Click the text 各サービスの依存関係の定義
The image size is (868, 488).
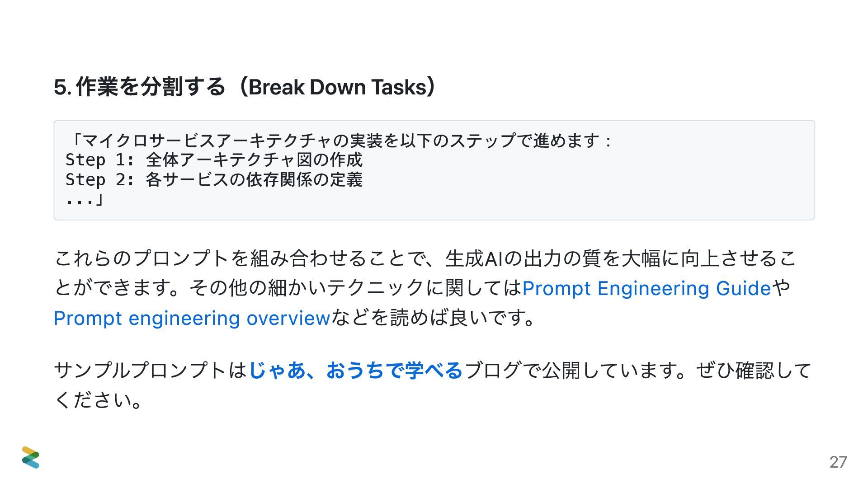tap(254, 180)
